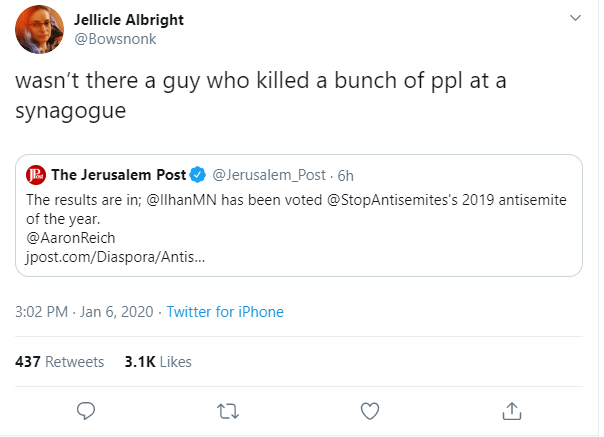Viewport: 604px width, 437px height.
Task: Click the 3:02 PM Jan 6, 2020 timestamp
Action: (x=85, y=312)
